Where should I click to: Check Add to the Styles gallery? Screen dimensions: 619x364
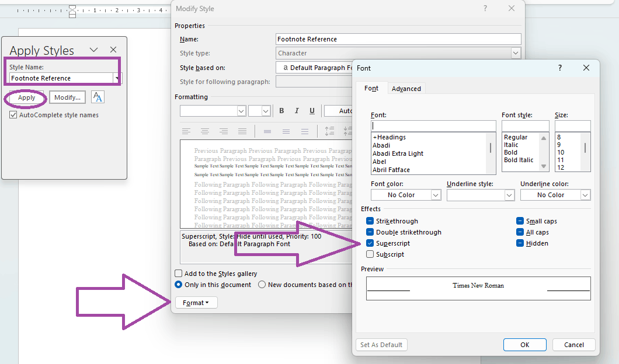tap(179, 274)
